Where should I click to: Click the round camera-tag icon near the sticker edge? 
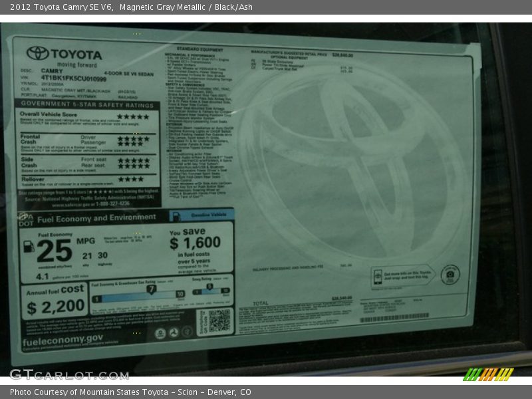click(450, 275)
